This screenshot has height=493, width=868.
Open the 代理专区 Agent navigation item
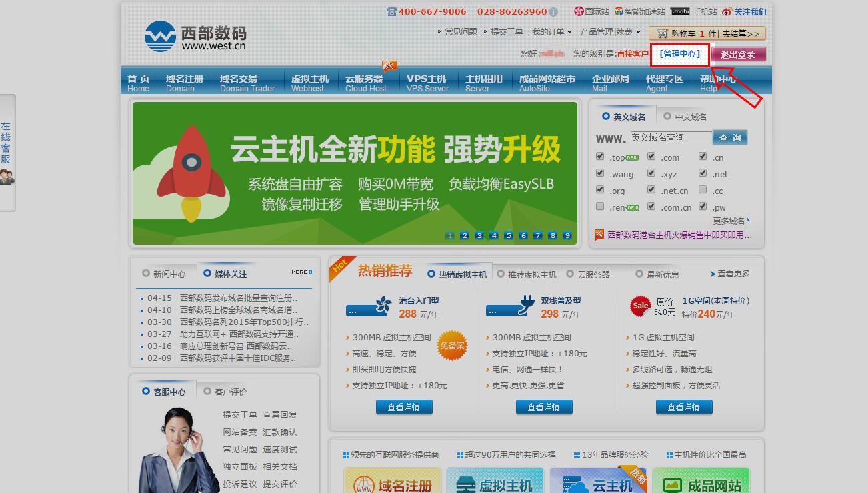point(665,83)
